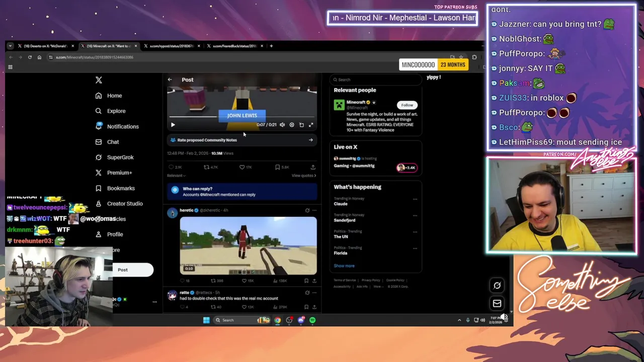Viewport: 644px width, 362px height.
Task: Open more options for the Claude trend
Action: coord(415,199)
